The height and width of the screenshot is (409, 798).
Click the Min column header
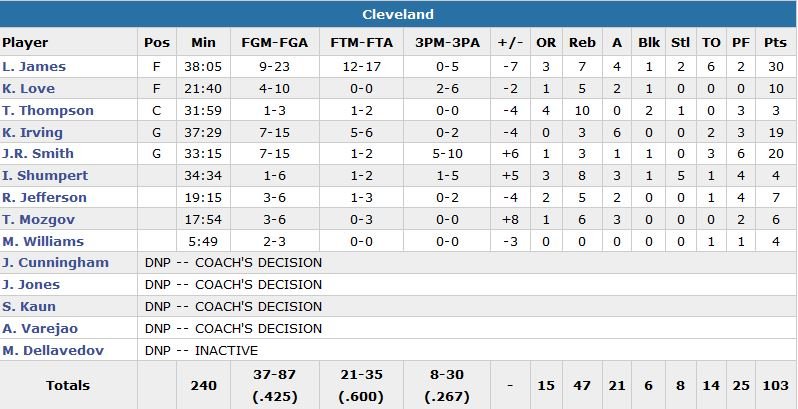[x=203, y=43]
